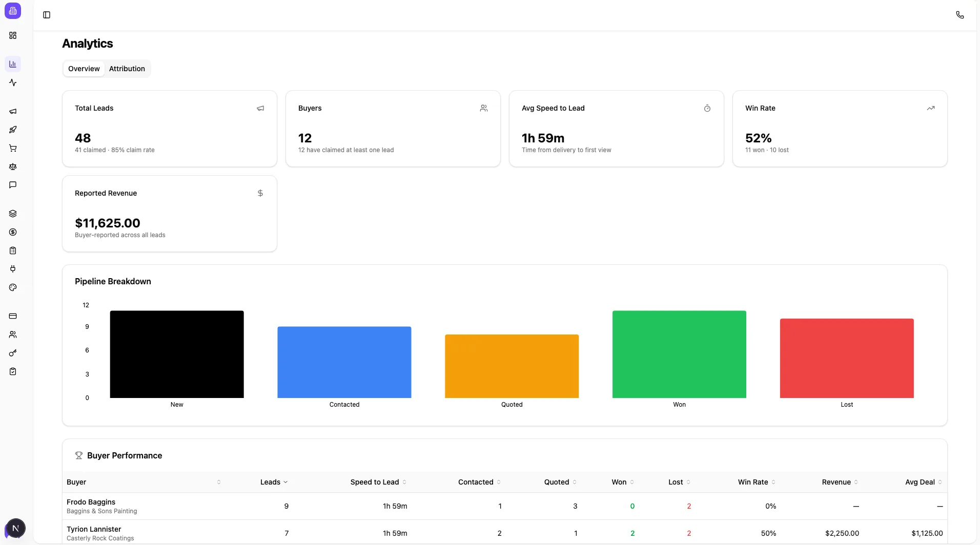The height and width of the screenshot is (545, 980).
Task: Open the megaphone campaigns icon
Action: tap(13, 111)
